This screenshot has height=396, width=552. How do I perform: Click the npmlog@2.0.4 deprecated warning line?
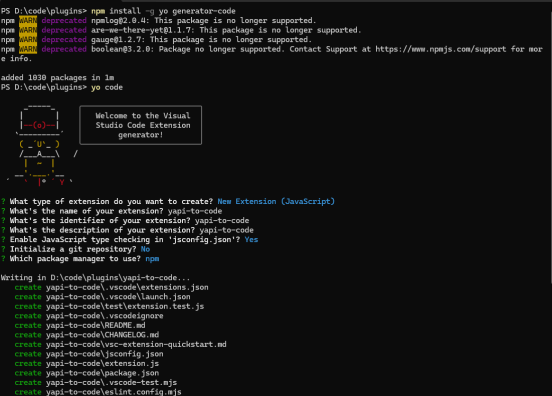(158, 20)
